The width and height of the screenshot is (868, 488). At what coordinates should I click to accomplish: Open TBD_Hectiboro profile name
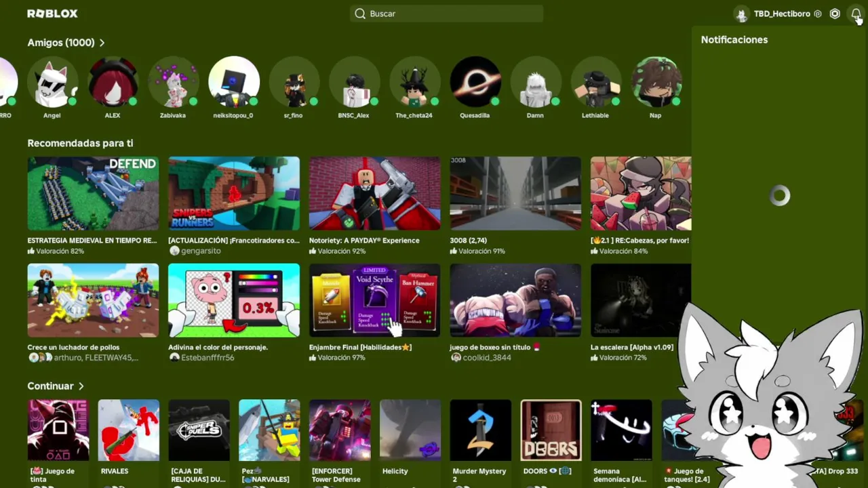coord(782,14)
